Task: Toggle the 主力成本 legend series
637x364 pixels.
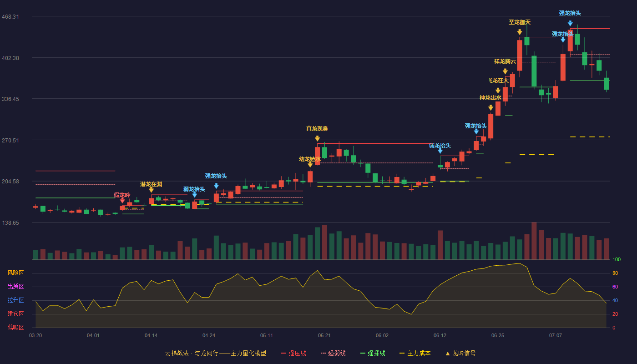Action: (x=415, y=353)
